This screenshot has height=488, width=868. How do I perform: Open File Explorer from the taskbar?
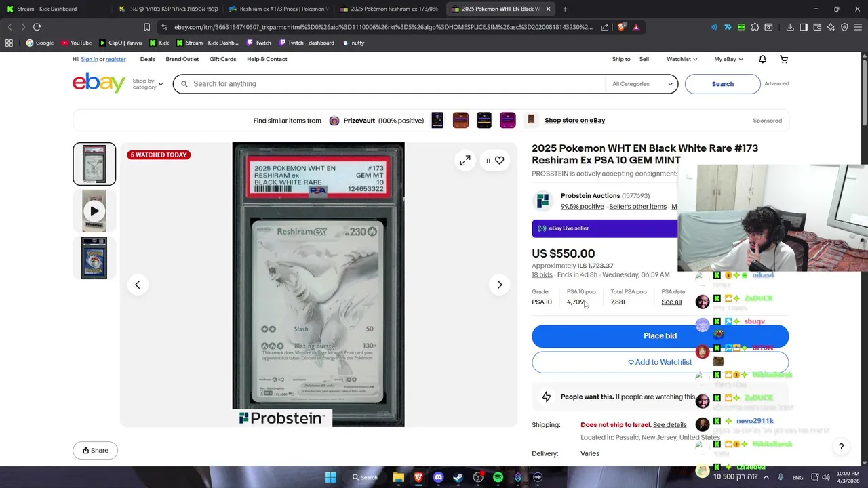click(x=399, y=477)
